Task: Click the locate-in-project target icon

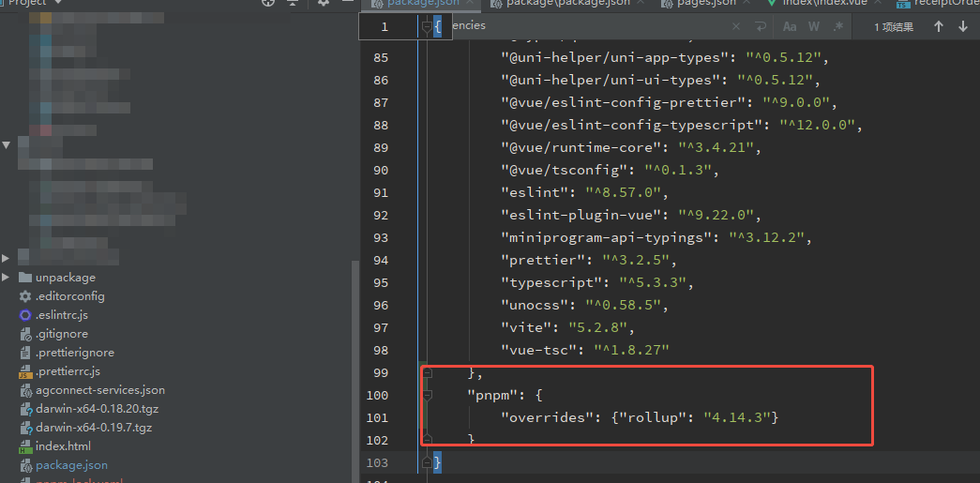Action: 268,3
